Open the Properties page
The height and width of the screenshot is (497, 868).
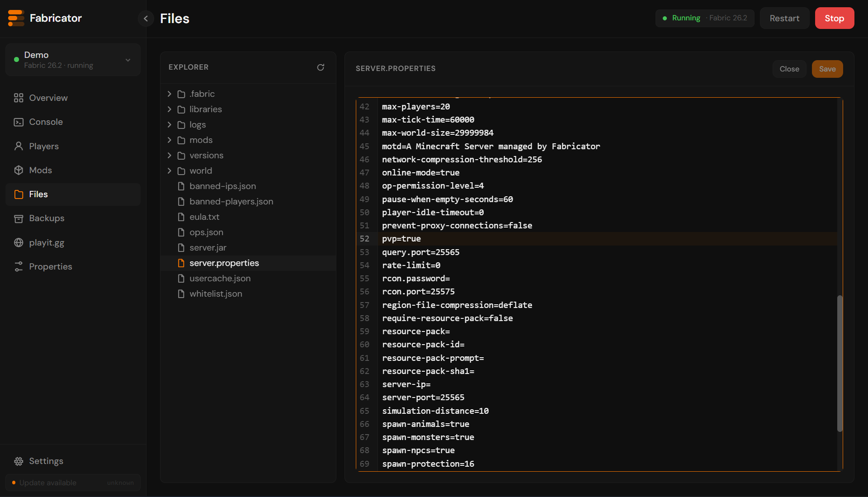pyautogui.click(x=73, y=267)
